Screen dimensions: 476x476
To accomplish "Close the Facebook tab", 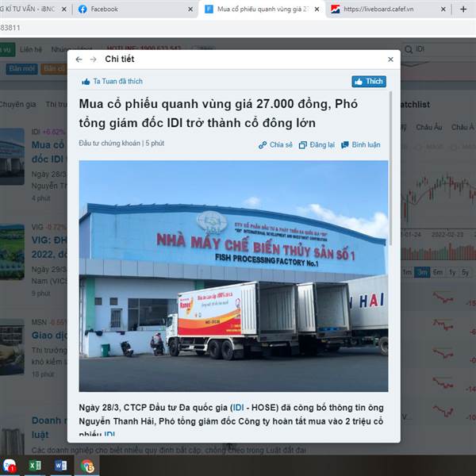I will click(x=190, y=10).
